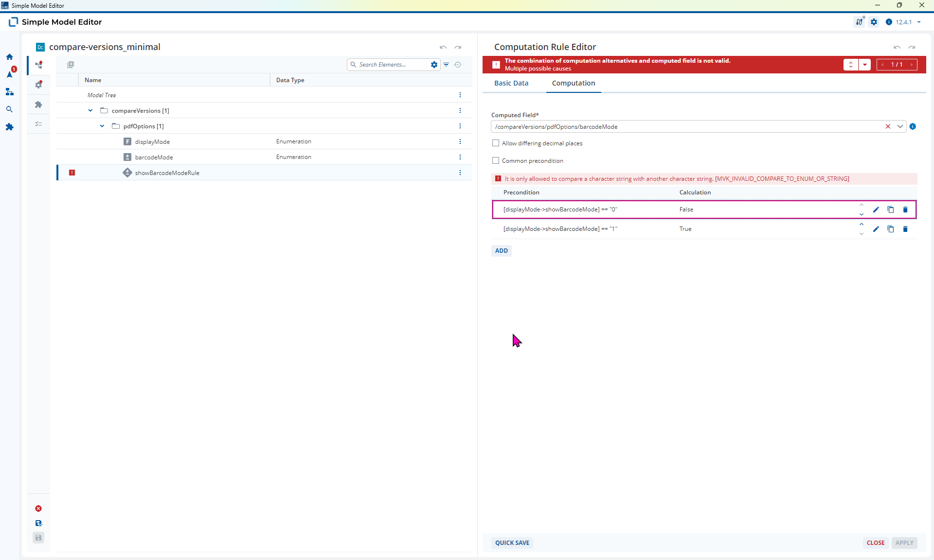Click the red error indicator icon
Viewport: 934px width, 560px height.
(38, 508)
